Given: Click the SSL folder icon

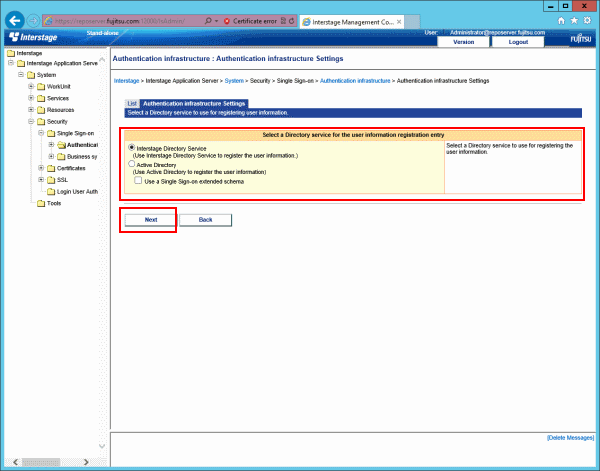Looking at the screenshot, I should coord(51,180).
